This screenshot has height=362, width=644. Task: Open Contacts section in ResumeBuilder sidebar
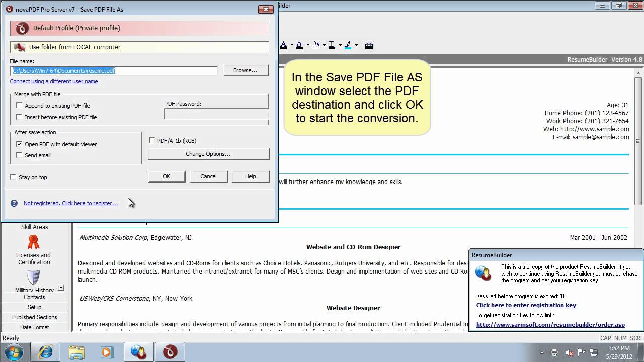(35, 297)
